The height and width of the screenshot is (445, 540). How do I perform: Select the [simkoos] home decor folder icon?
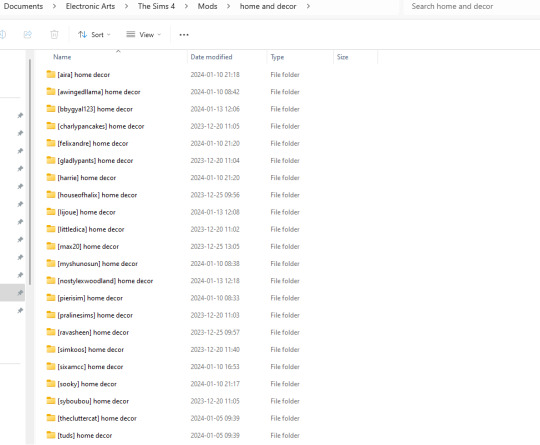(51, 349)
